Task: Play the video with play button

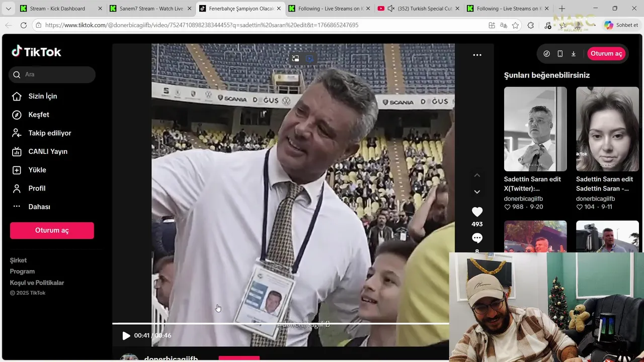Action: pos(126,335)
